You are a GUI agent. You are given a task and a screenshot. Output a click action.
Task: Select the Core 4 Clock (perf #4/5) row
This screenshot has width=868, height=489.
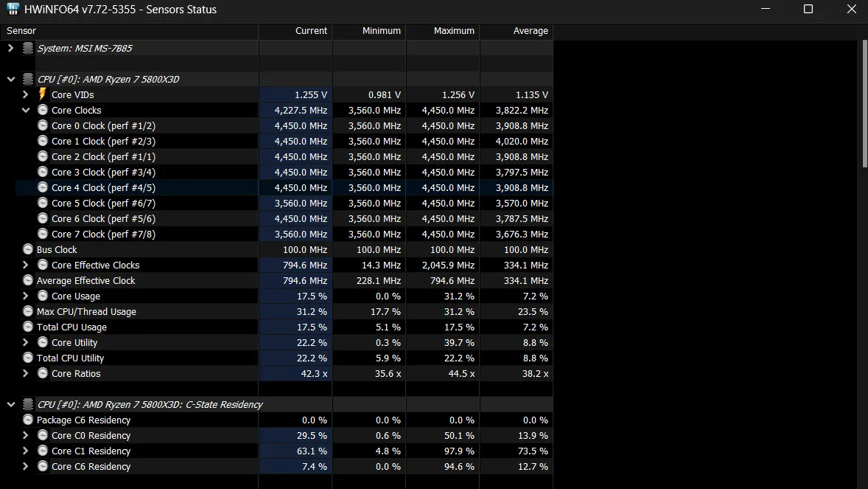pyautogui.click(x=103, y=187)
